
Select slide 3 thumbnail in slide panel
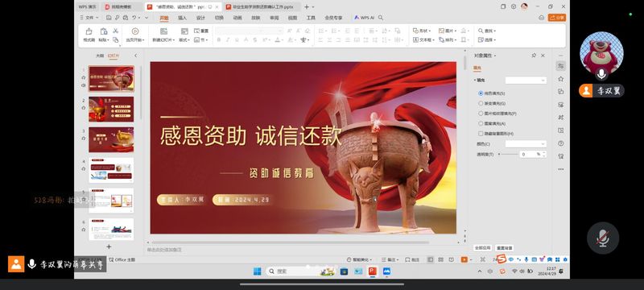(111, 139)
